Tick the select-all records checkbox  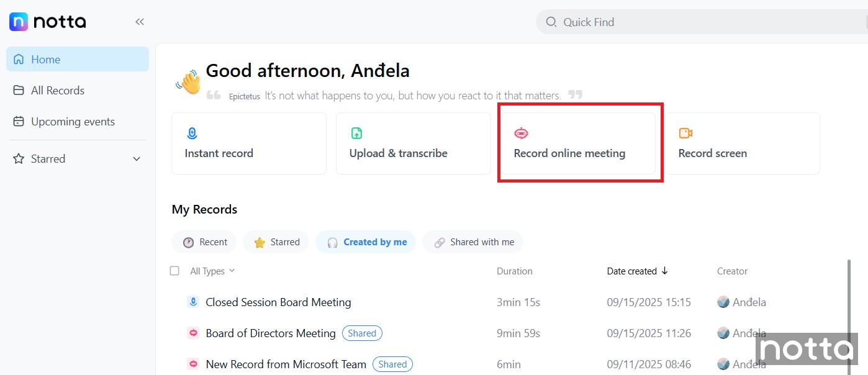coord(174,271)
